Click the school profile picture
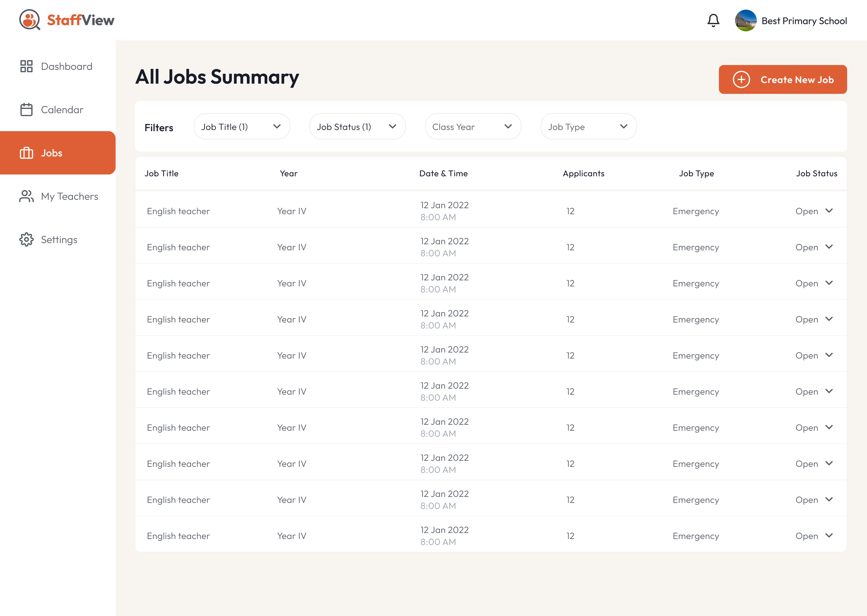 click(746, 21)
